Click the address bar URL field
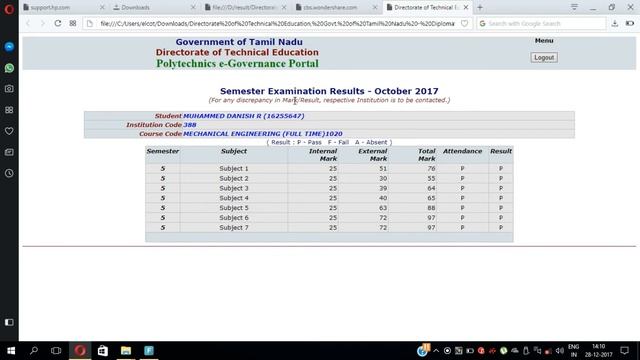Viewport: 640px width, 360px height. (277, 24)
